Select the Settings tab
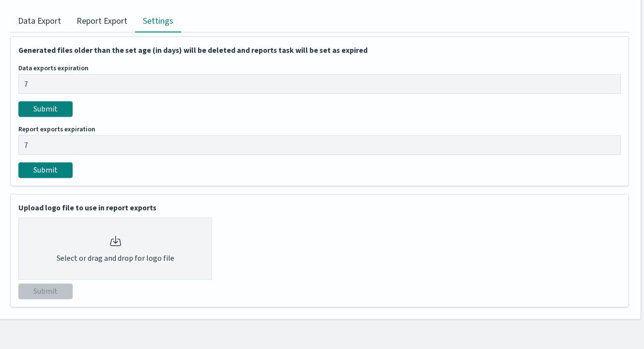644x349 pixels. click(158, 21)
